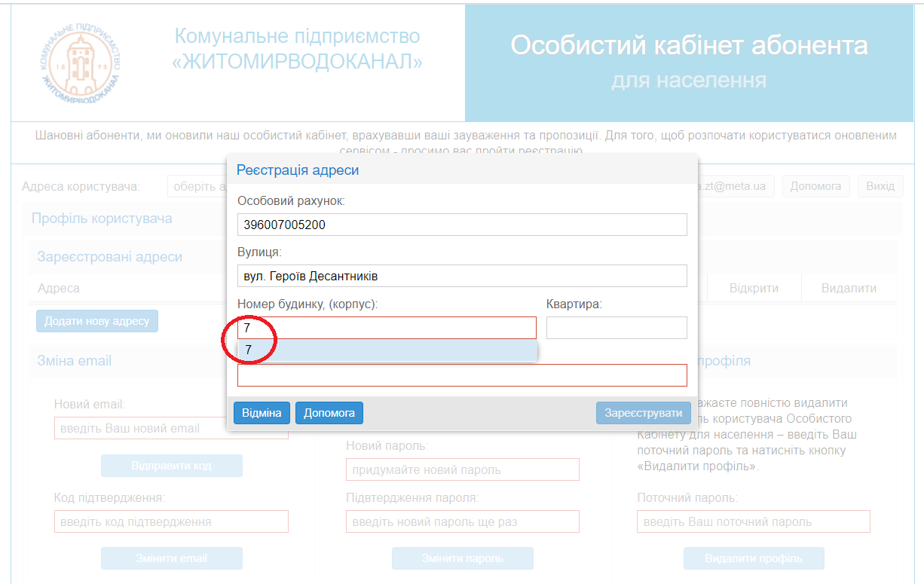This screenshot has height=584, width=924.
Task: Select suggestion "7" in house number autocomplete list
Action: point(387,350)
